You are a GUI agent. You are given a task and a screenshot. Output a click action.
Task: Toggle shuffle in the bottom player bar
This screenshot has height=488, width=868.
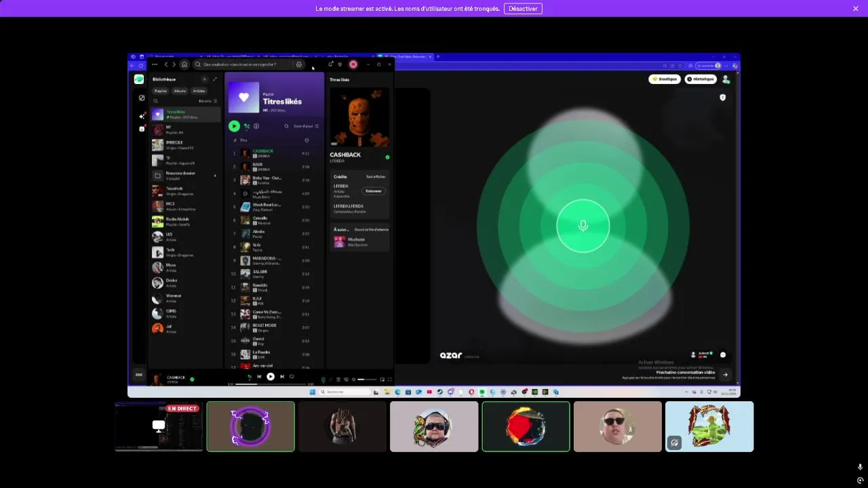point(250,376)
